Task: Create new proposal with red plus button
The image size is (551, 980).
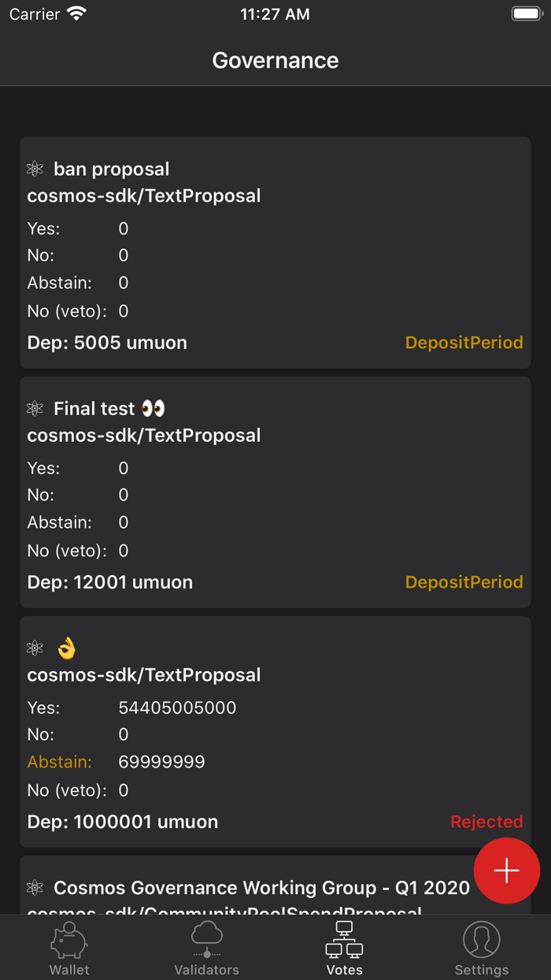Action: pyautogui.click(x=506, y=870)
